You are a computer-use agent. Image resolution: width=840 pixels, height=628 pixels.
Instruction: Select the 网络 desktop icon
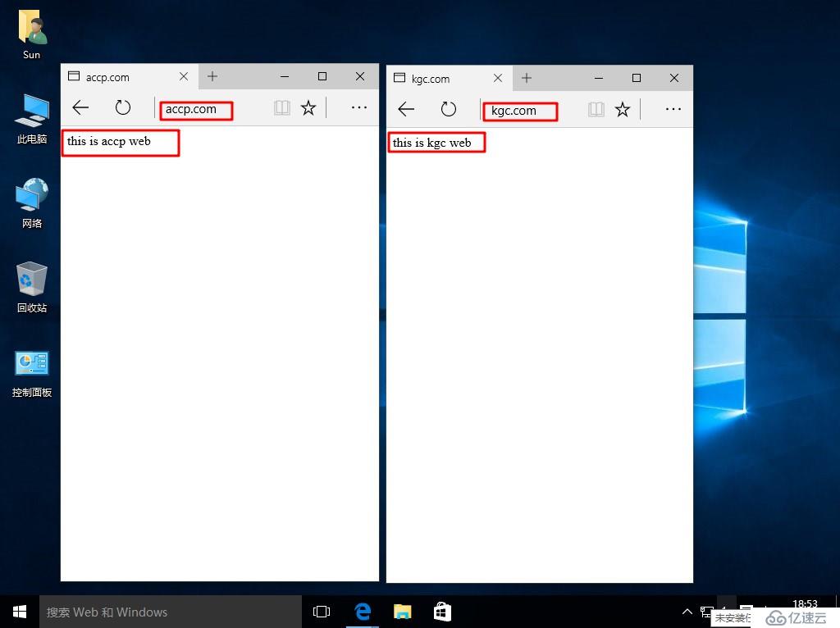(32, 203)
